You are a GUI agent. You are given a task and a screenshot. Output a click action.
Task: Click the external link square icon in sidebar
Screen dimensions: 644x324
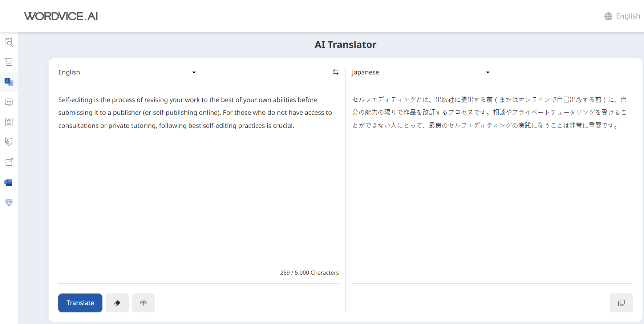9,162
